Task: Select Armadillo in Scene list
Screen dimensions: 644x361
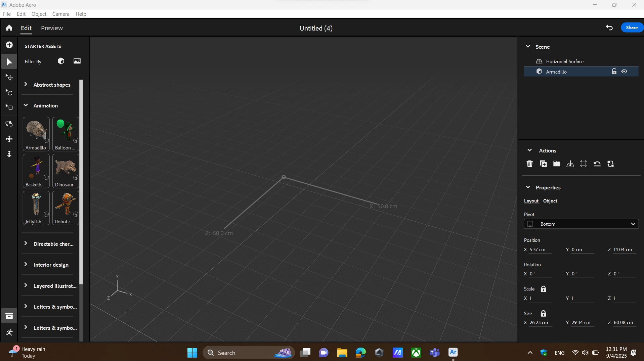Action: point(581,72)
